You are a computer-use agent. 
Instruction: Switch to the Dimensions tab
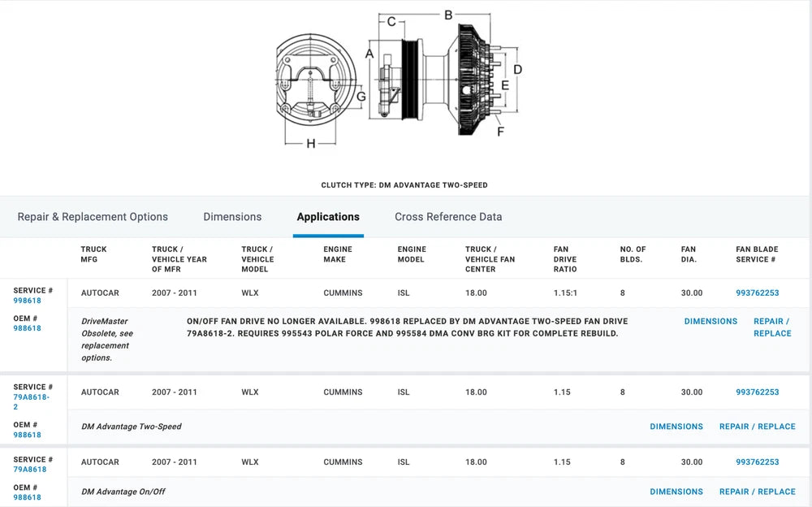coord(232,217)
